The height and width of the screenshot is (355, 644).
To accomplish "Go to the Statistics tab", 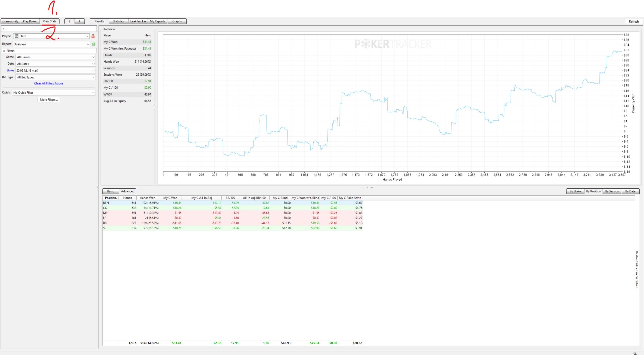I will (119, 21).
